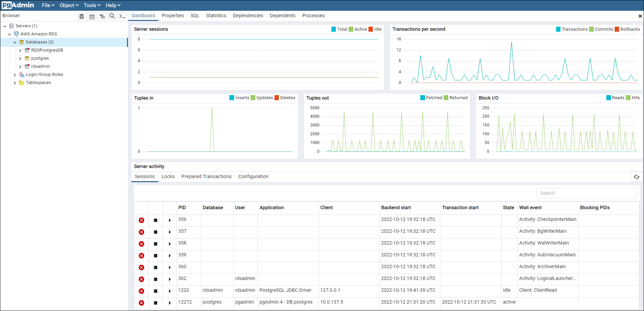Image resolution: width=644 pixels, height=311 pixels.
Task: Toggle the Fetched legend swatch in Tuples out
Action: point(423,98)
